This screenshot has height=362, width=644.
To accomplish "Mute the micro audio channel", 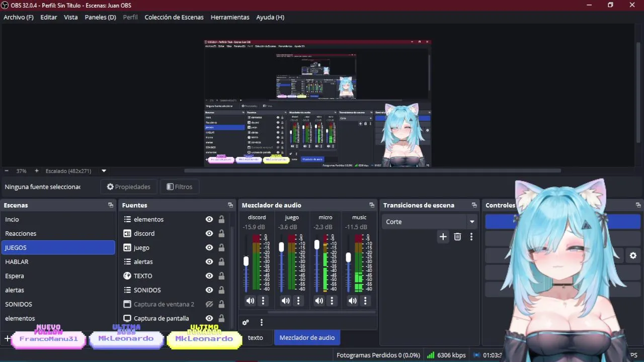I will 319,301.
